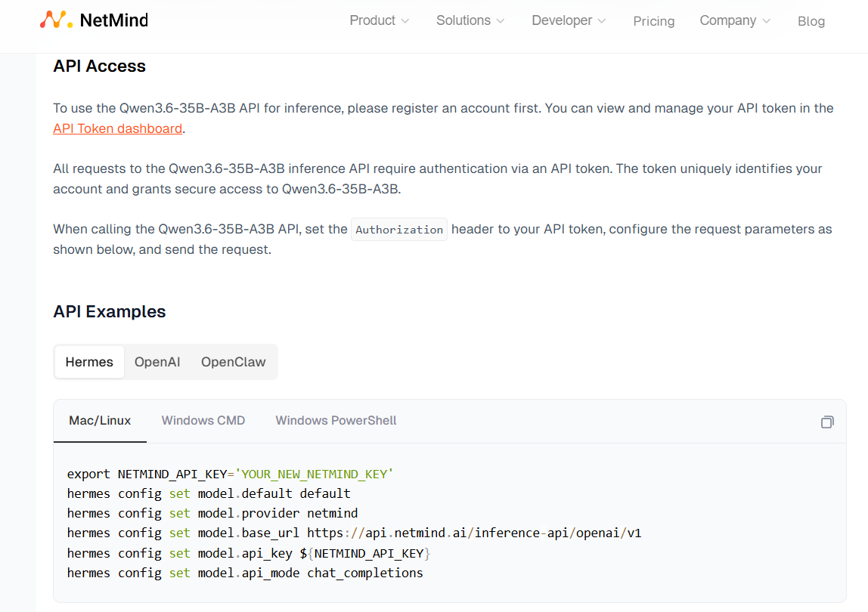Click the model.api_key code line
The image size is (868, 612).
249,553
